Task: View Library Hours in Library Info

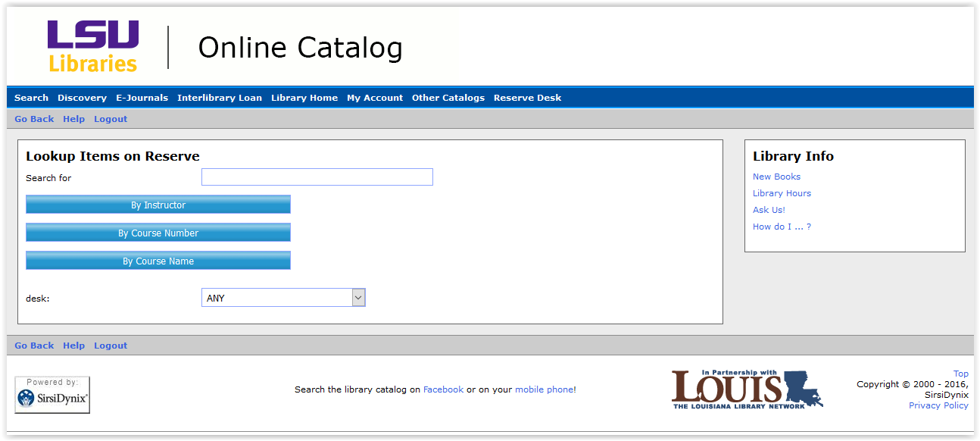Action: pos(782,193)
